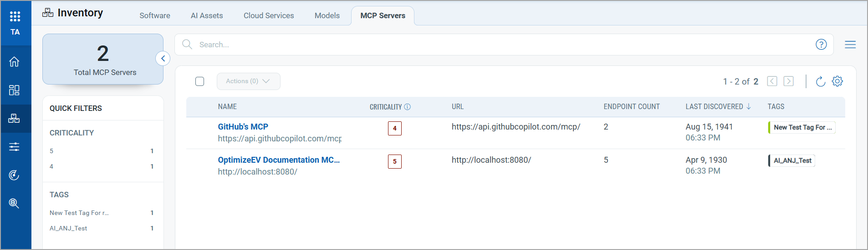Sort by URL column header
868x250 pixels.
458,106
